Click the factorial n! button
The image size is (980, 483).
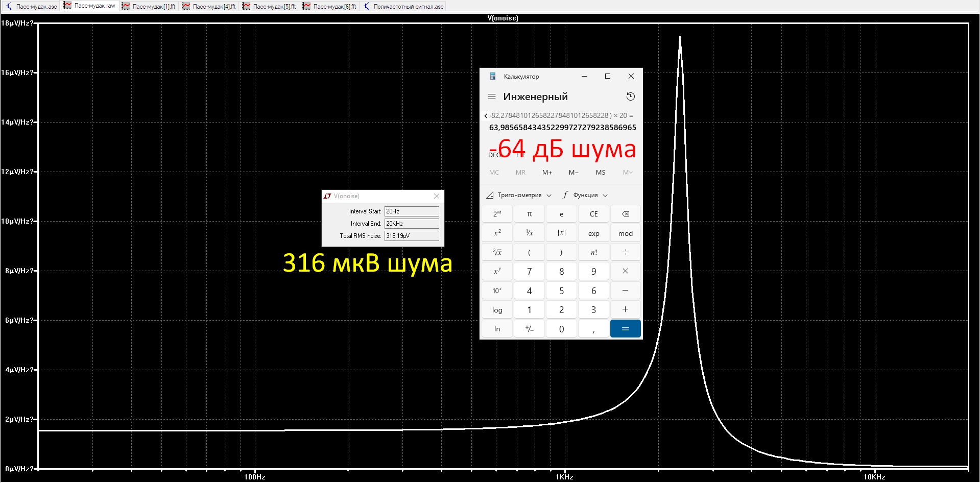coord(593,252)
